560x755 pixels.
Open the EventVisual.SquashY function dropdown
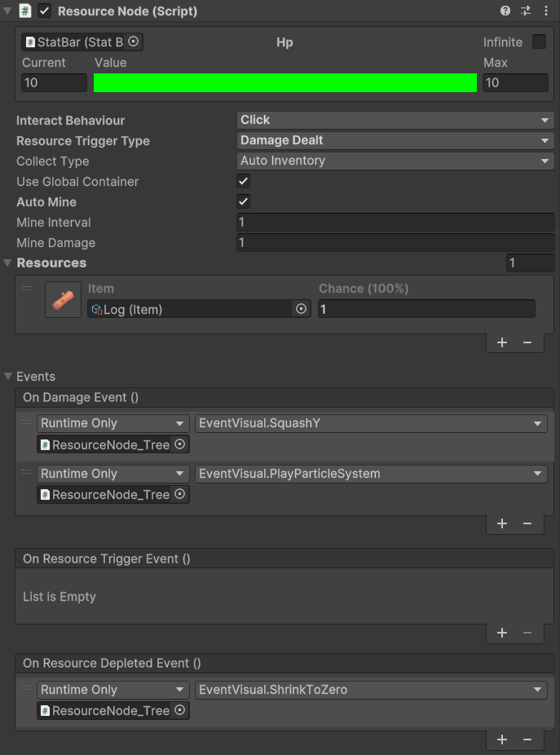[370, 423]
